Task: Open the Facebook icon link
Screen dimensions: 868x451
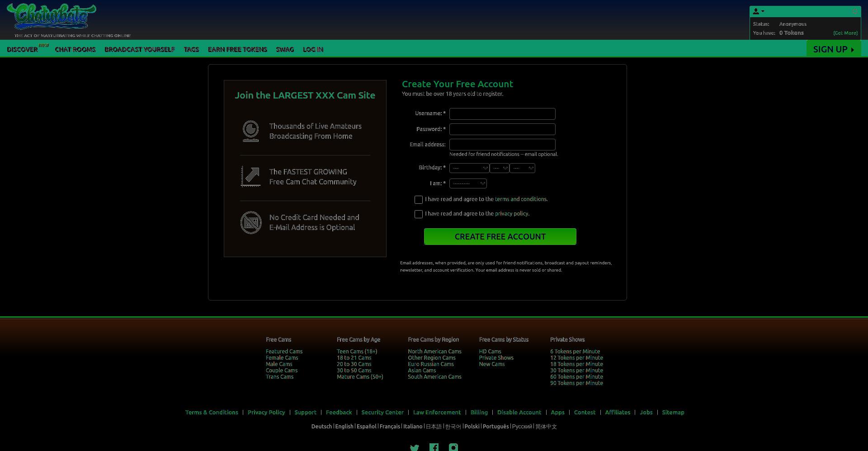Action: coord(434,447)
